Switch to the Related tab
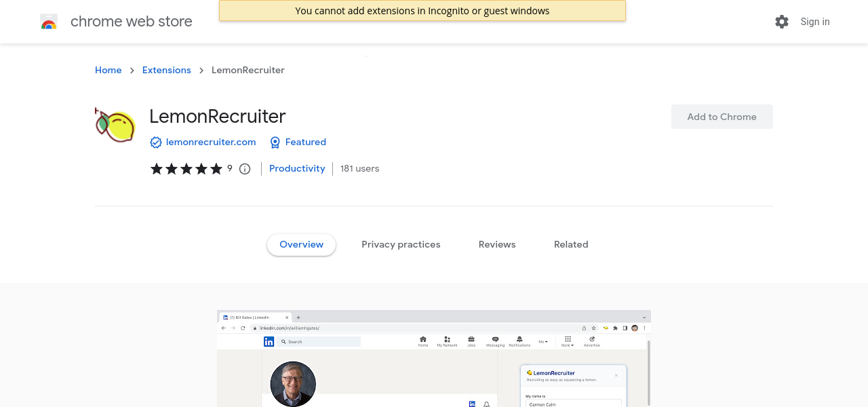Viewport: 868px width, 407px height. [x=571, y=245]
